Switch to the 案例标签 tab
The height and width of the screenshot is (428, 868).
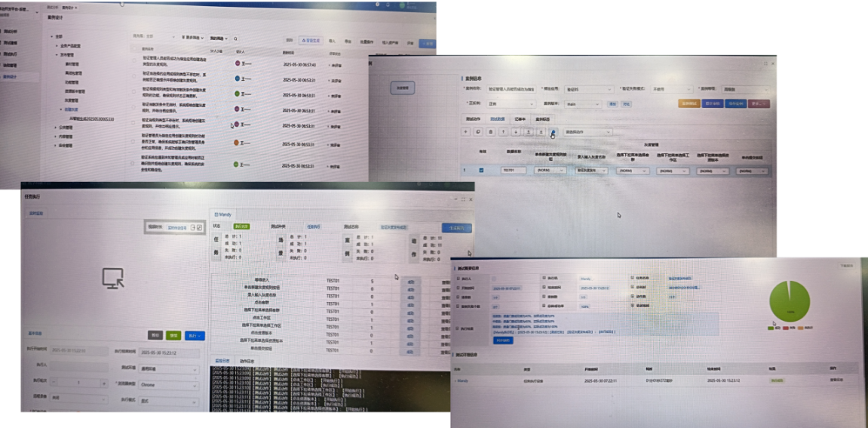click(542, 119)
